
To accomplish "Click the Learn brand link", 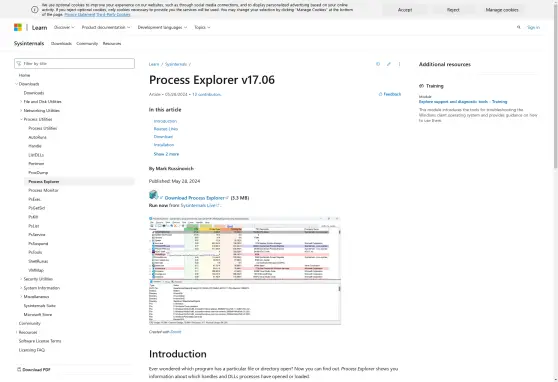I will pos(40,27).
